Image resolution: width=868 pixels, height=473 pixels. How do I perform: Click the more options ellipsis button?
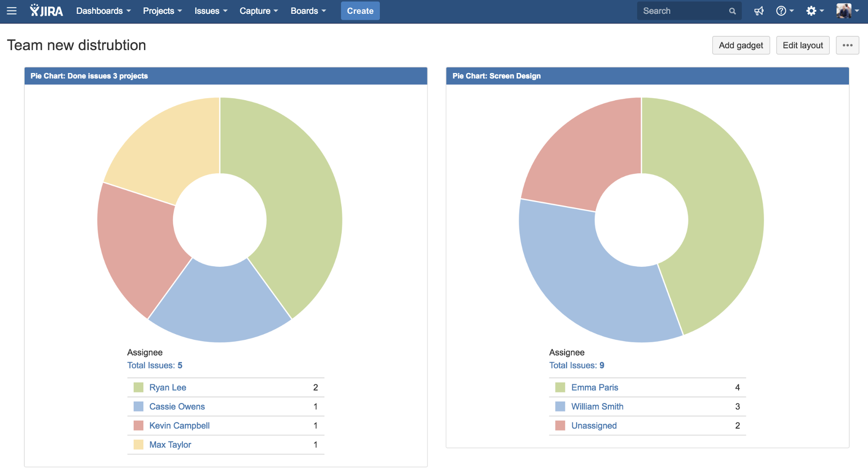pyautogui.click(x=847, y=45)
